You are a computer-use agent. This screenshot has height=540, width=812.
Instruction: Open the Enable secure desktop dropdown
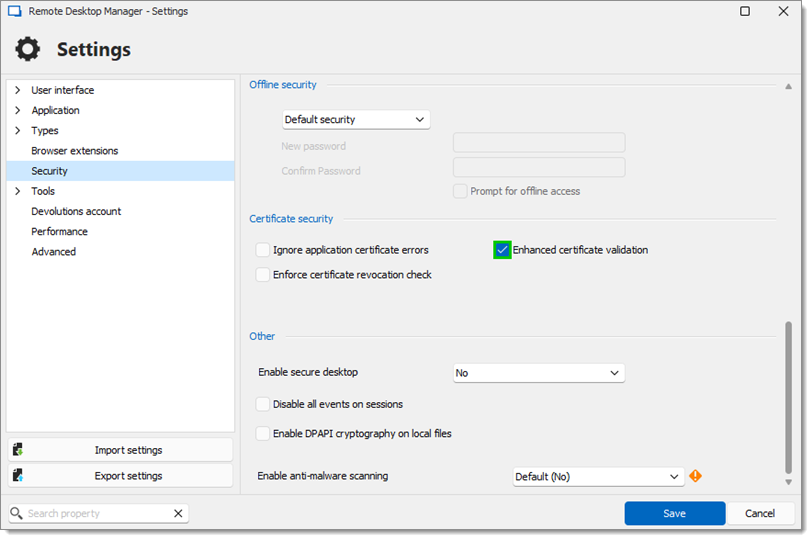(539, 373)
